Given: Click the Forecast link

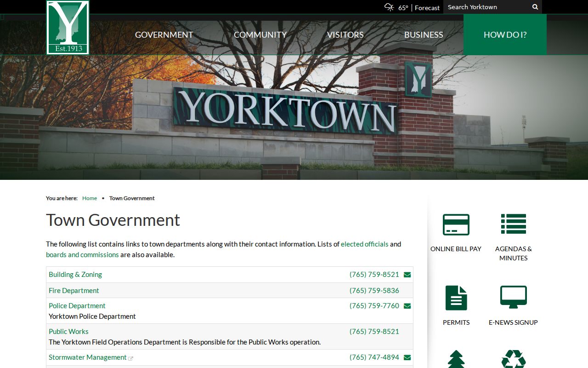Looking at the screenshot, I should coord(427,8).
